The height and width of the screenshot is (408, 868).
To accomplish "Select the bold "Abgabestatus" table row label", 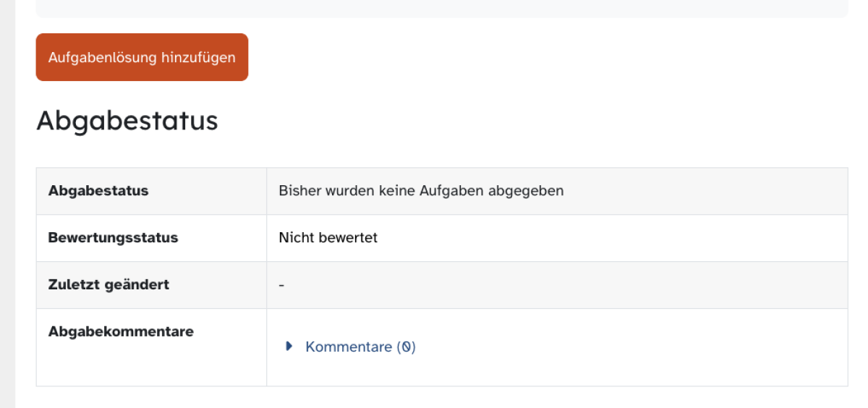I will [x=98, y=191].
